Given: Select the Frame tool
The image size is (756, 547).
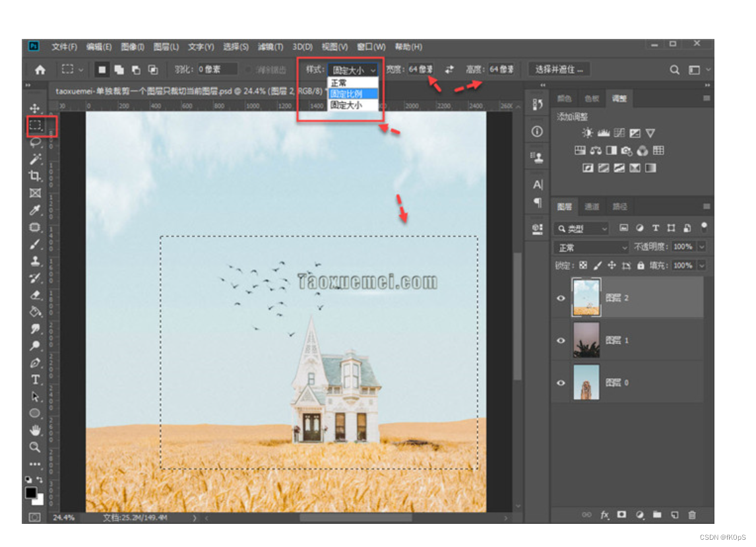Looking at the screenshot, I should 35,193.
